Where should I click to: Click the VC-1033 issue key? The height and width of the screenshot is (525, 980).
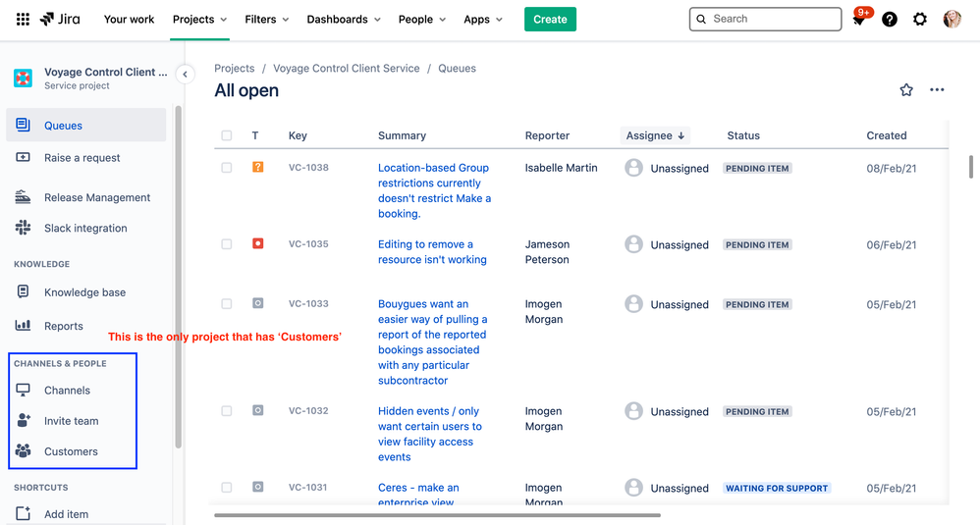pos(308,303)
